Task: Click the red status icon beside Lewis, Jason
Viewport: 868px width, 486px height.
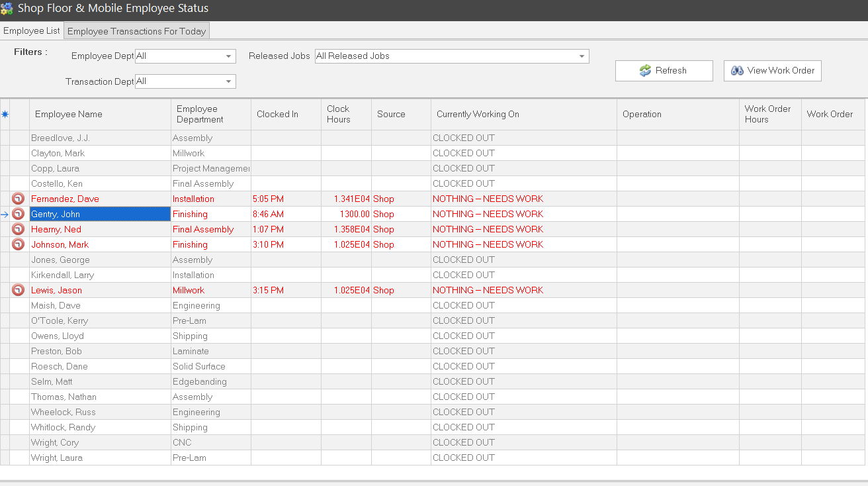Action: tap(19, 290)
